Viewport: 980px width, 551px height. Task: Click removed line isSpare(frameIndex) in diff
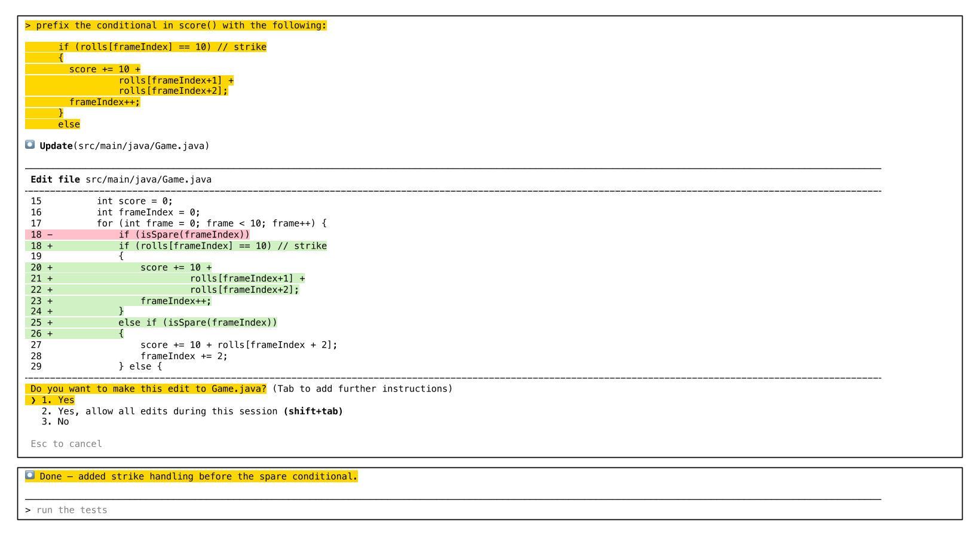184,235
